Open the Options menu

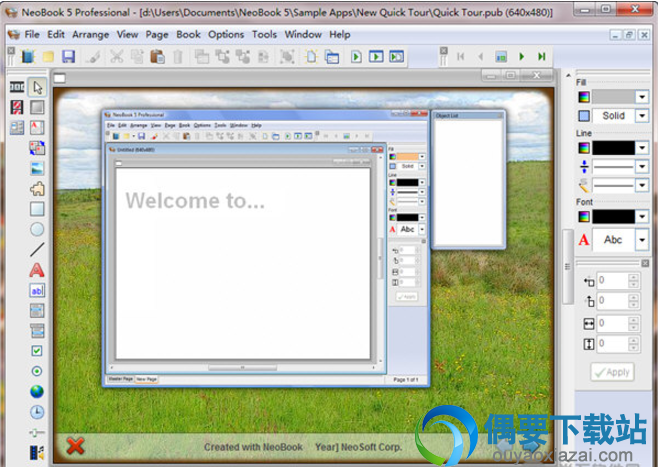(x=226, y=34)
